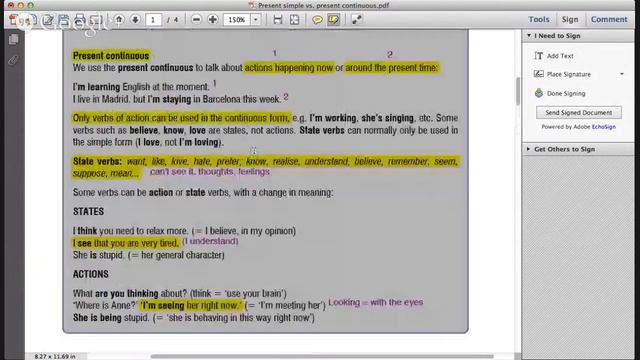Go to the next page arrow
Viewport: 640px width, 360px height.
click(135, 19)
